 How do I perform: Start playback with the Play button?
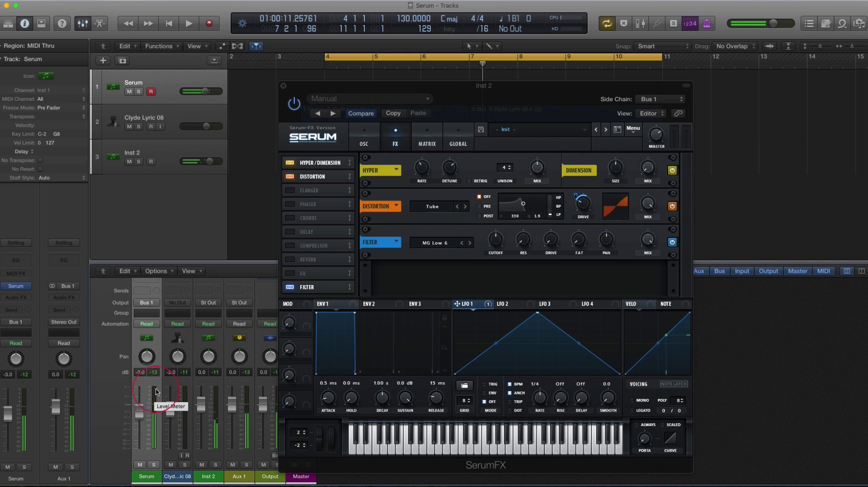click(189, 23)
